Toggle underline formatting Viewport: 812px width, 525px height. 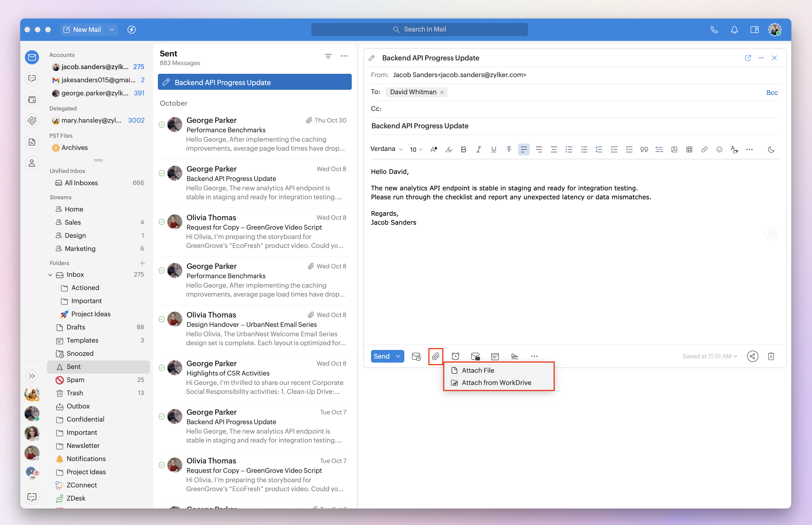tap(493, 149)
